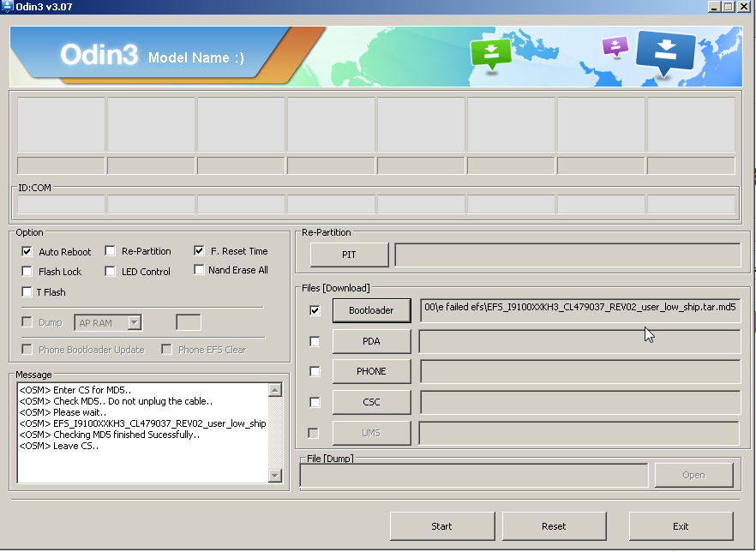
Task: Click the large blue download bubble icon
Action: coord(666,52)
